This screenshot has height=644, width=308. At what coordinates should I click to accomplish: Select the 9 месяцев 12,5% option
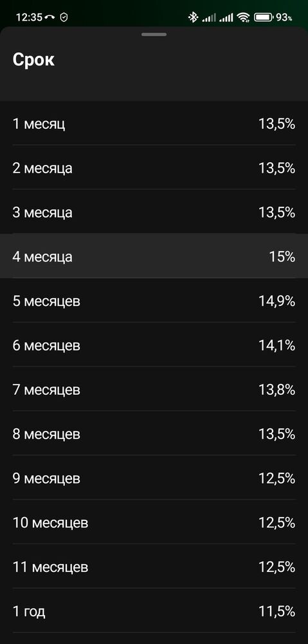(x=154, y=478)
